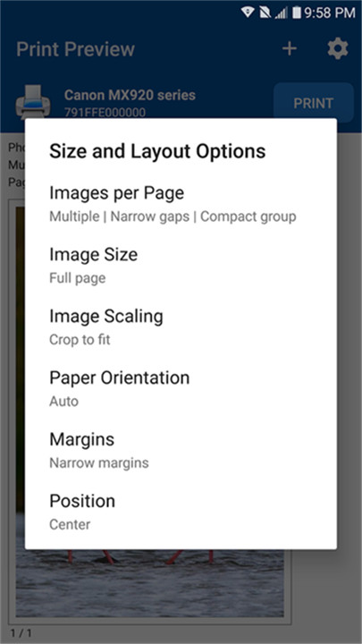Viewport: 362px width, 644px height.
Task: Tap the battery icon in status bar
Action: (x=297, y=13)
